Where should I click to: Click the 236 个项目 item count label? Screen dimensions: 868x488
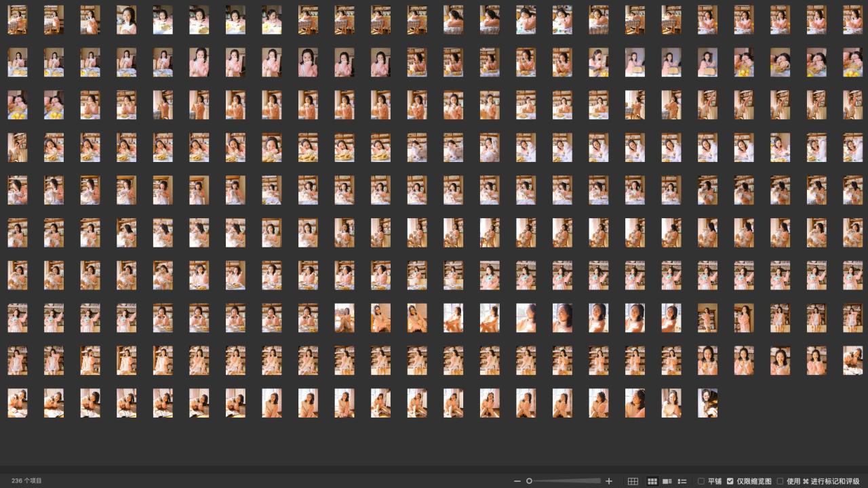click(26, 481)
